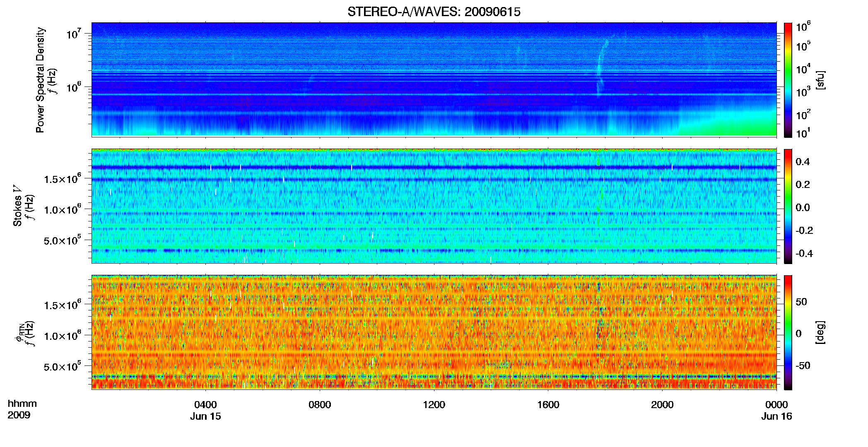
Task: Click the Jun 16 date label
Action: pos(776,416)
